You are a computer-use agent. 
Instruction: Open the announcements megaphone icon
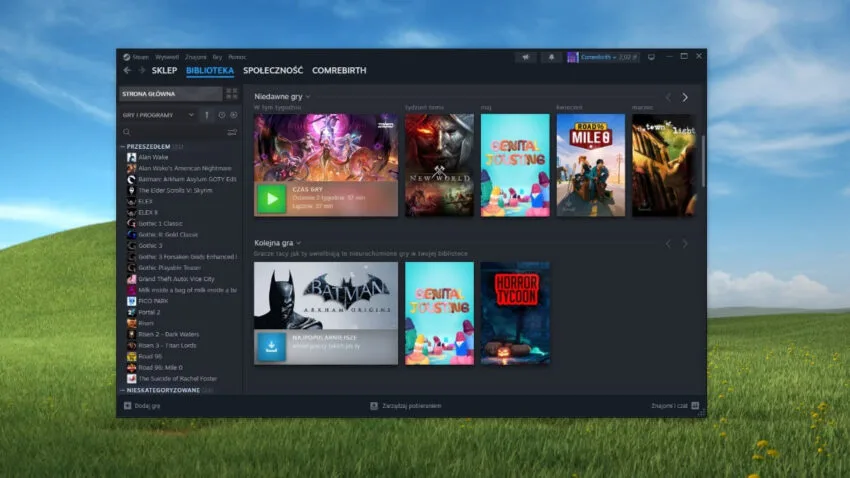[x=525, y=57]
